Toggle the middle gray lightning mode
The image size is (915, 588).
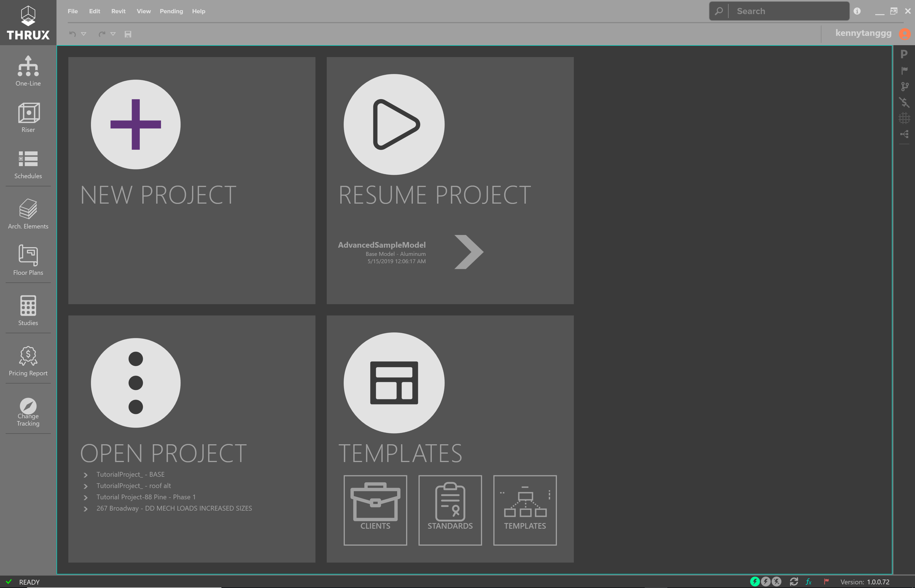tap(766, 582)
